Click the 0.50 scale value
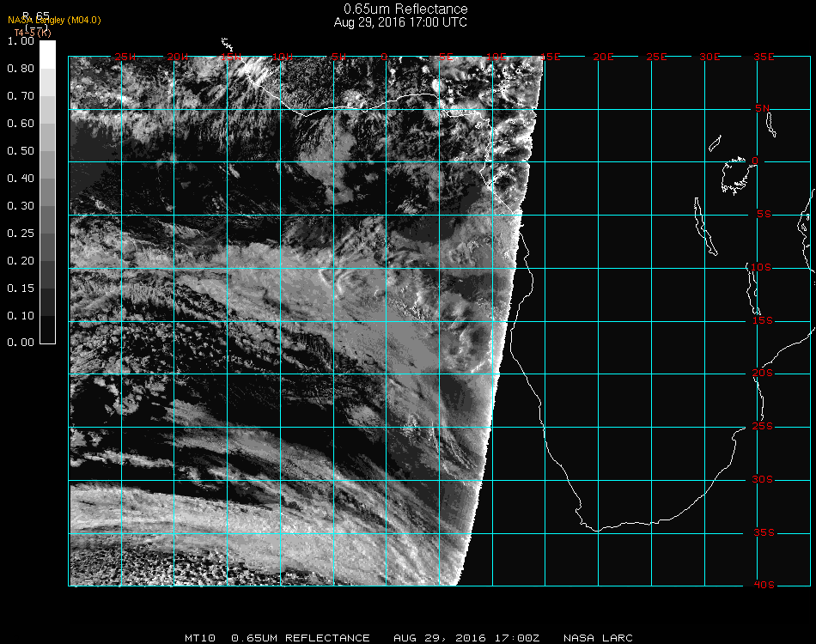 point(21,151)
